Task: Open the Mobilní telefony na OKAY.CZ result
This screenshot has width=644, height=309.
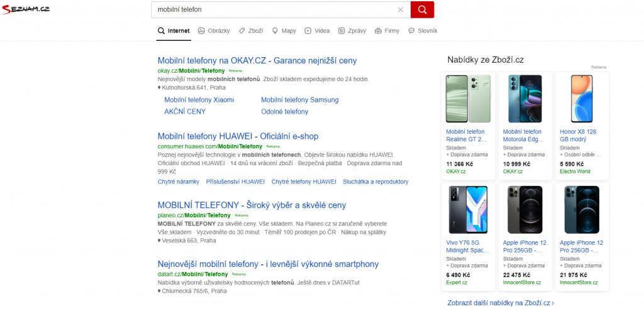Action: (257, 61)
